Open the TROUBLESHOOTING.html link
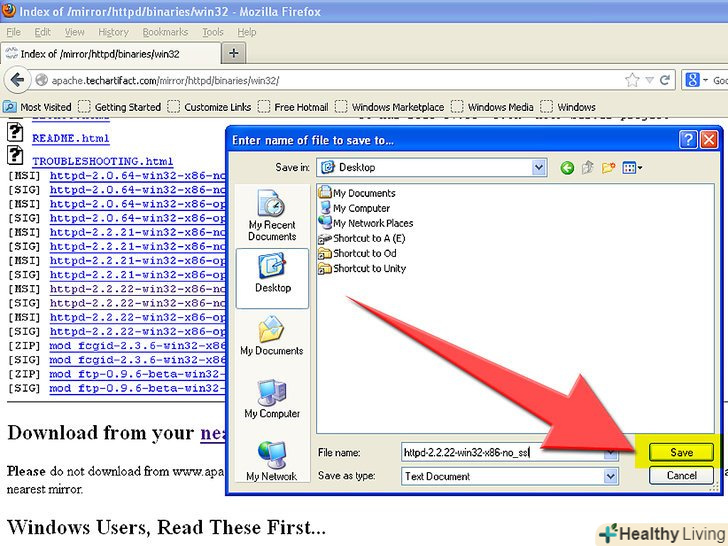Viewport: 728px width, 546px height. [102, 161]
